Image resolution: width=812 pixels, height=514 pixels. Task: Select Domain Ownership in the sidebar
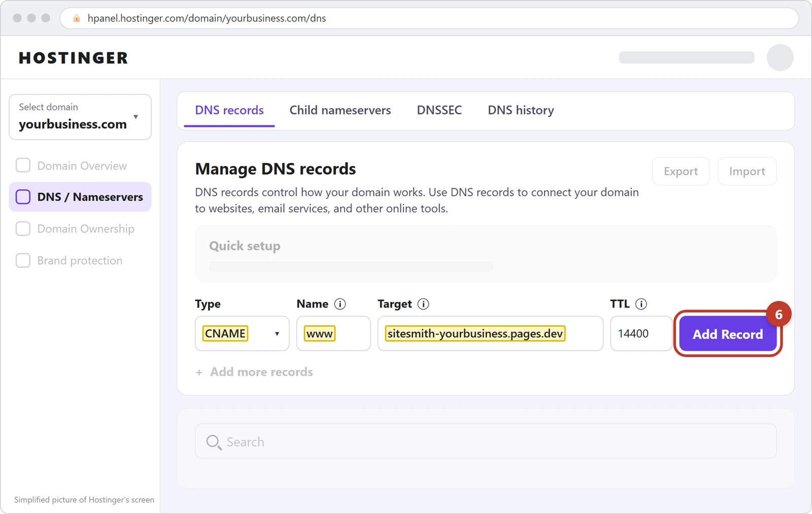(86, 229)
